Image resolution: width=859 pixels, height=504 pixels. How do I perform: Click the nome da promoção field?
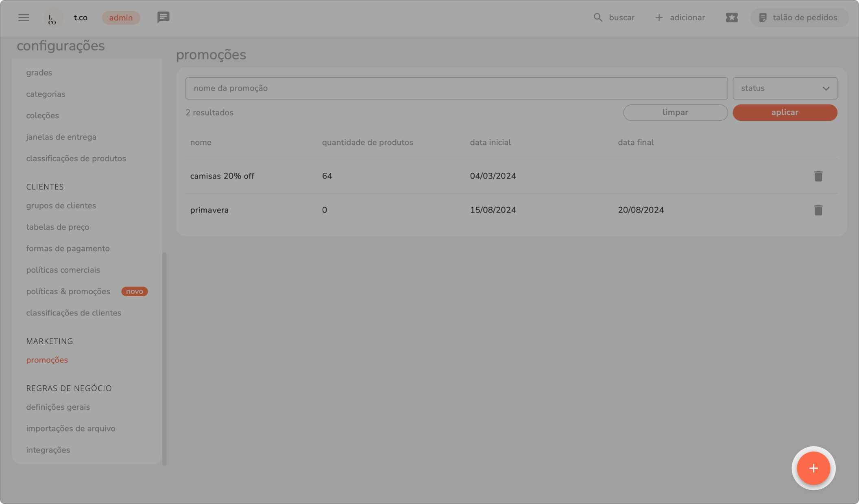coord(456,88)
